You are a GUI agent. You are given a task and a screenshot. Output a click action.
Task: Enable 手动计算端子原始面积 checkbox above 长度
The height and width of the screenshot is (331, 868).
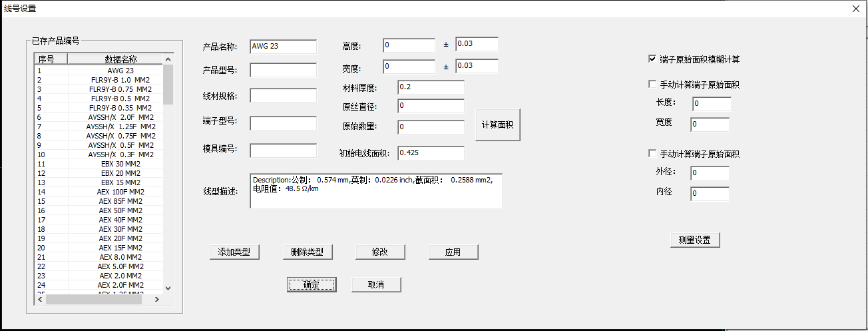(652, 85)
